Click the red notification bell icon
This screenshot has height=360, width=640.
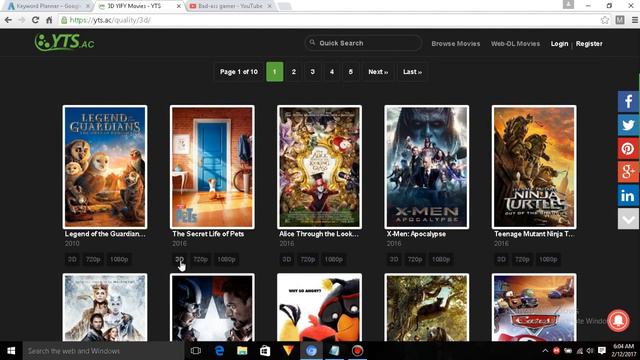[x=618, y=320]
